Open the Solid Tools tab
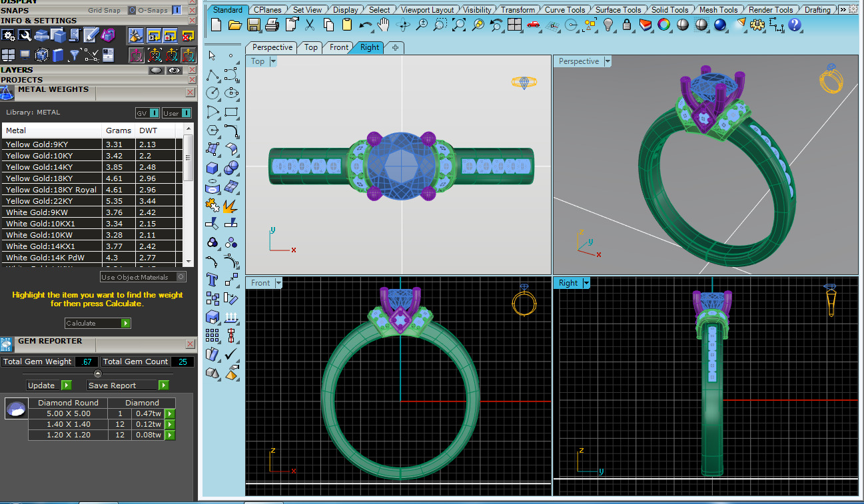The image size is (864, 504). pos(669,10)
